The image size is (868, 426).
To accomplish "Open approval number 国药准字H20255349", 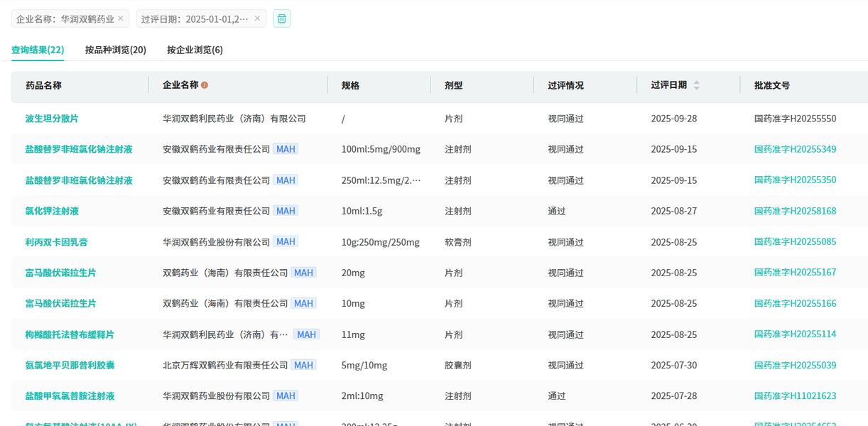I will click(795, 149).
